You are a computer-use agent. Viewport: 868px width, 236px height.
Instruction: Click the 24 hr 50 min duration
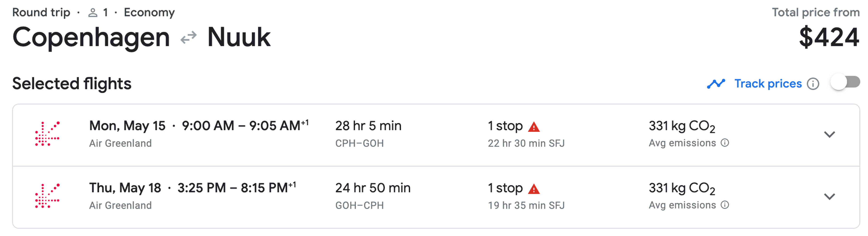click(x=373, y=188)
